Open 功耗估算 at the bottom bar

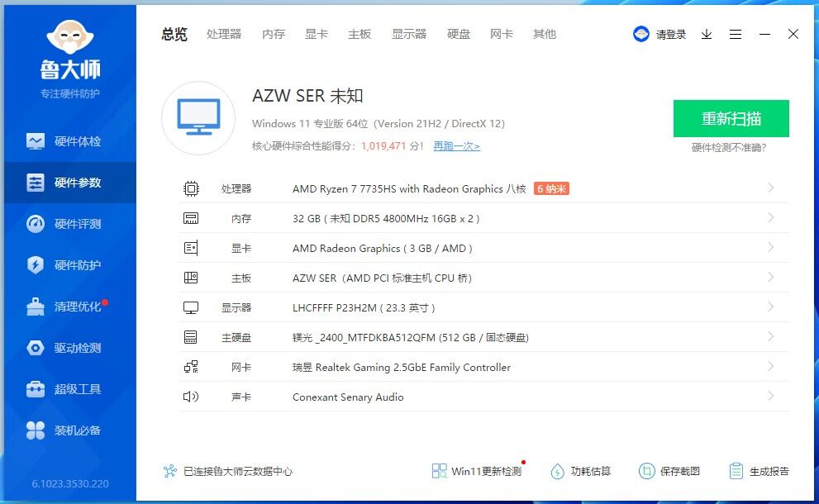(x=581, y=470)
